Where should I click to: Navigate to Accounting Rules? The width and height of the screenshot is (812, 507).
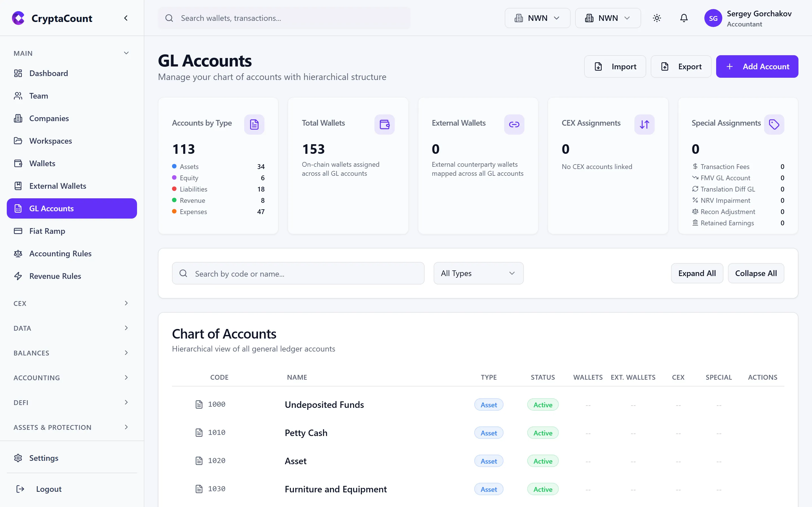tap(60, 253)
